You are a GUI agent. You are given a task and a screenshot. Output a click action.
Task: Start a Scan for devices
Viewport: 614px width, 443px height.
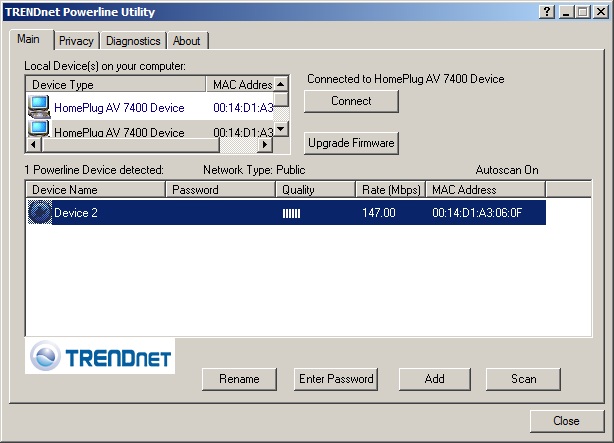pos(523,379)
